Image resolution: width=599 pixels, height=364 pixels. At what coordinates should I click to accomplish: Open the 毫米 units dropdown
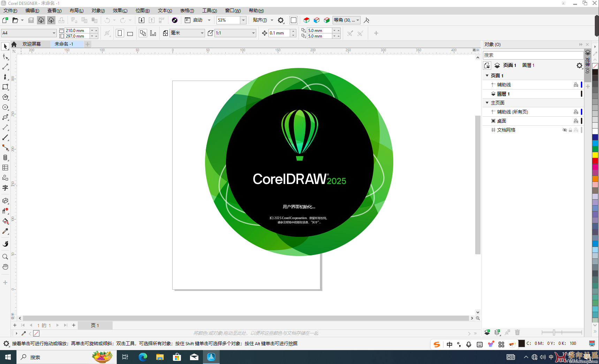coord(202,33)
